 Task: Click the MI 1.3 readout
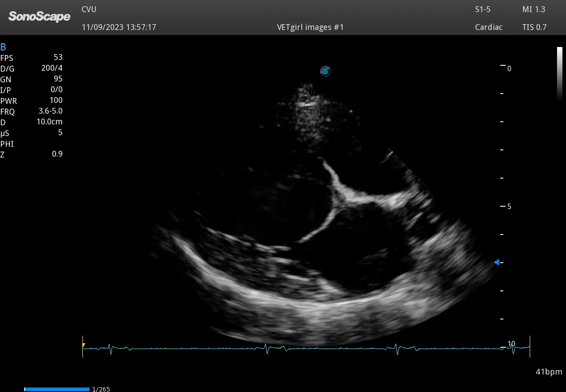coord(534,9)
